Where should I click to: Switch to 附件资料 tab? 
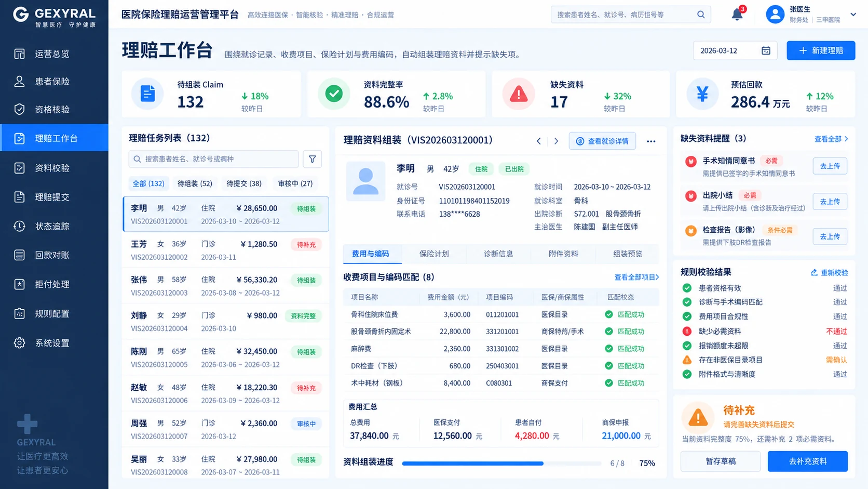[x=563, y=254]
